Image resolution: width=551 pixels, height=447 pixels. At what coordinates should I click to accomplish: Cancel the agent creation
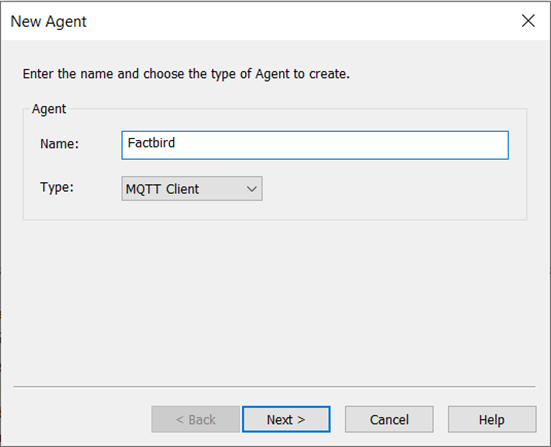pyautogui.click(x=389, y=419)
